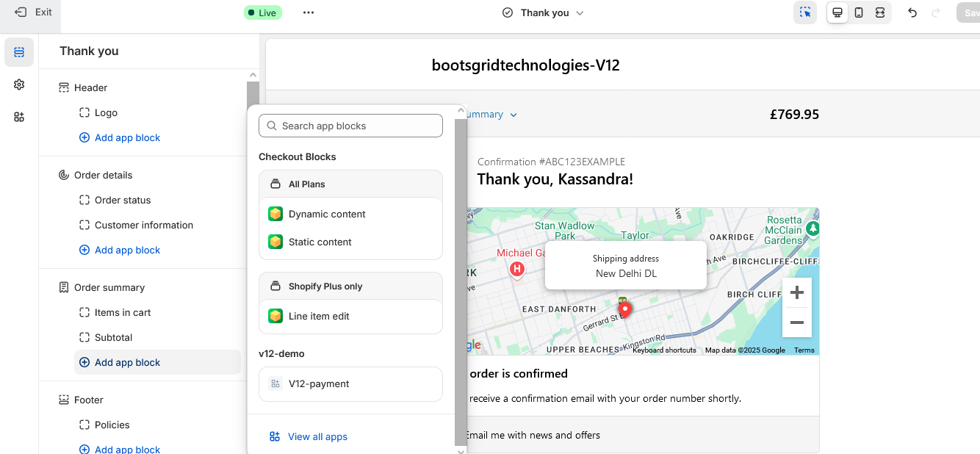The width and height of the screenshot is (980, 454).
Task: Choose the Static content app block
Action: tap(350, 242)
